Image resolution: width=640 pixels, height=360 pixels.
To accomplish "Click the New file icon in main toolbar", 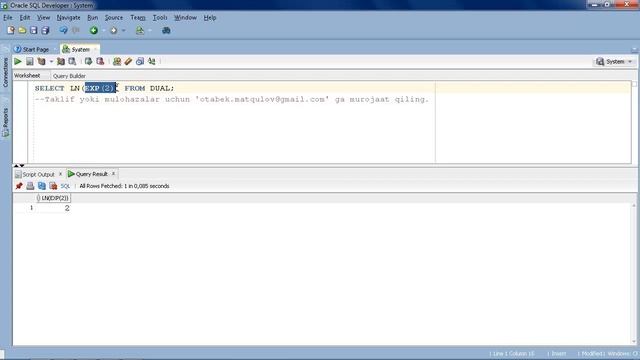I will [11, 30].
